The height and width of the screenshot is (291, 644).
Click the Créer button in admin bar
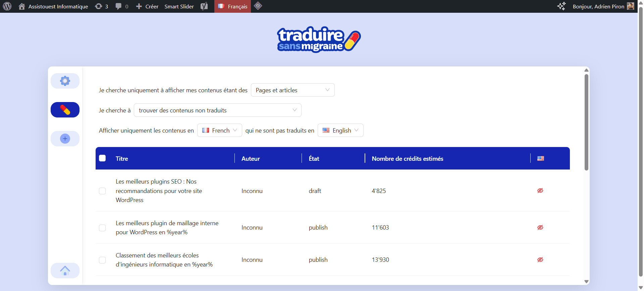[x=147, y=6]
